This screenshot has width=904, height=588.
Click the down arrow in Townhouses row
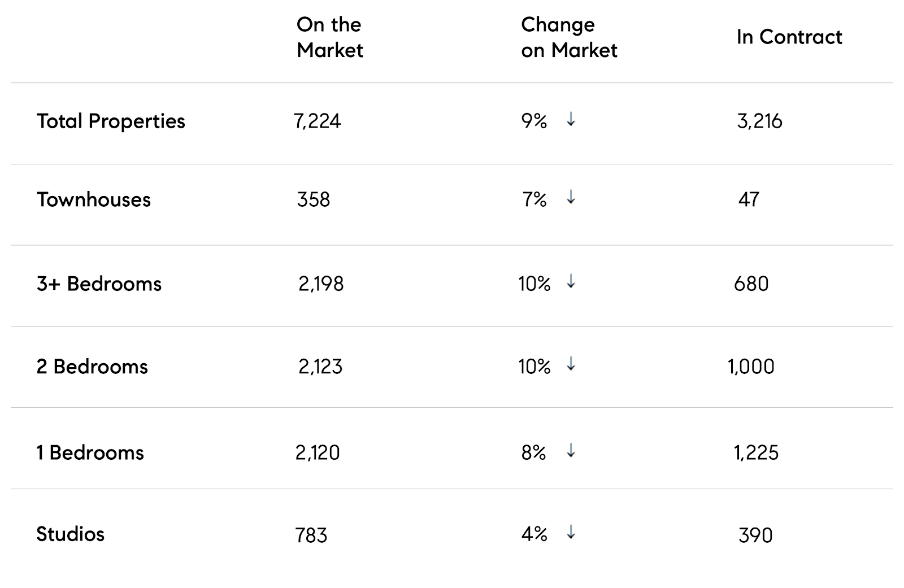[x=571, y=197]
